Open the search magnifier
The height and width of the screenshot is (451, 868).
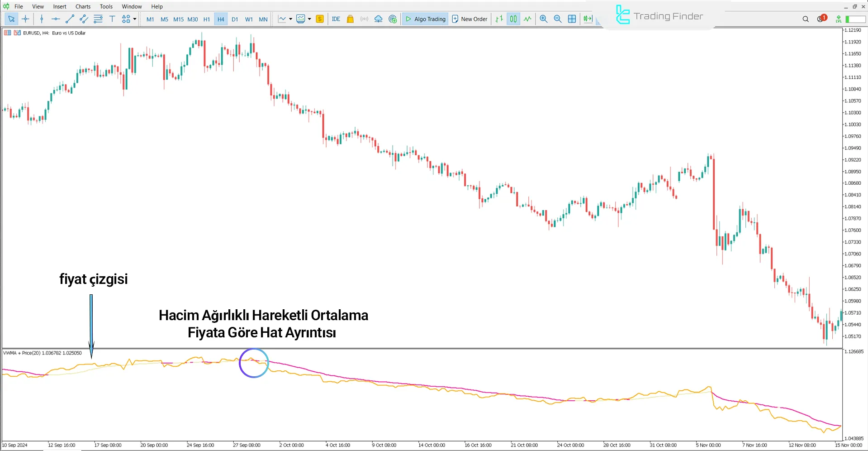[x=805, y=19]
